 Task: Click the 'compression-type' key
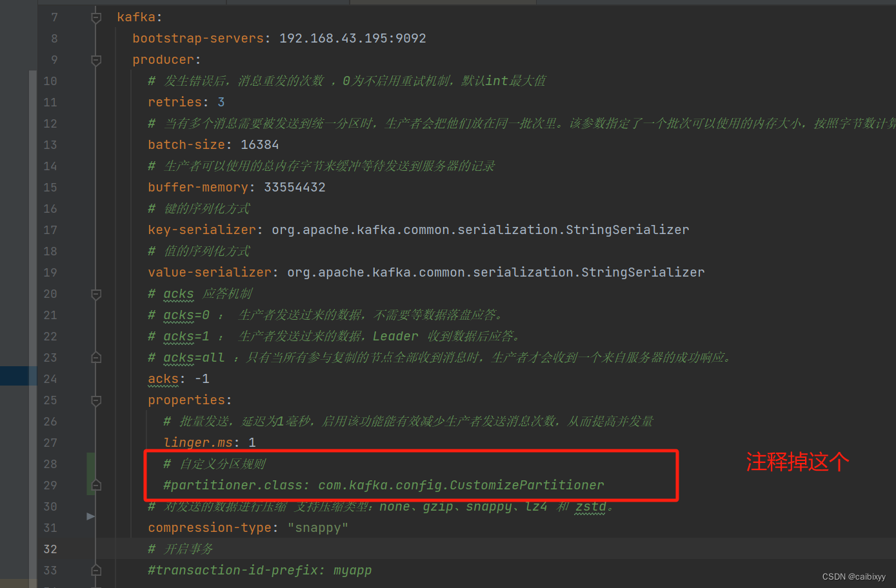click(x=210, y=528)
